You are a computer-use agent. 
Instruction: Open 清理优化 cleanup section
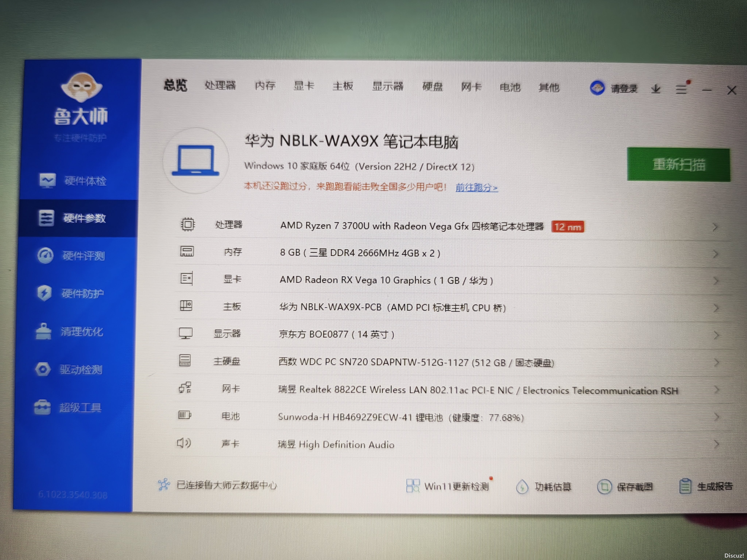[x=69, y=331]
